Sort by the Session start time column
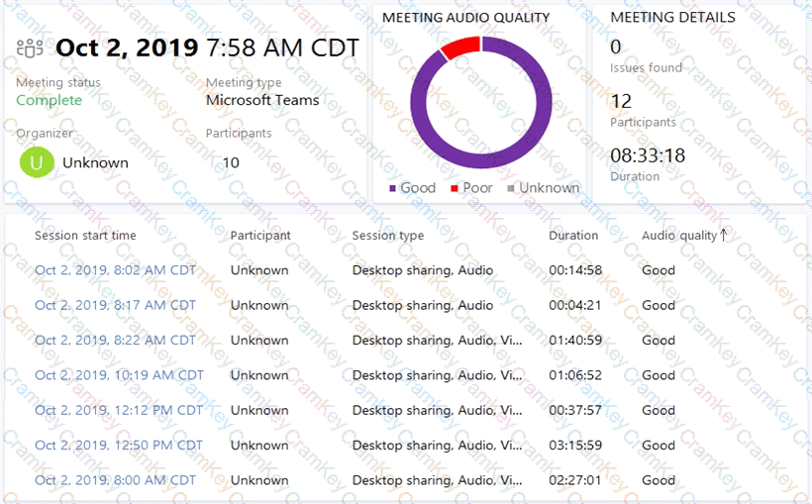This screenshot has width=812, height=504. pos(85,236)
